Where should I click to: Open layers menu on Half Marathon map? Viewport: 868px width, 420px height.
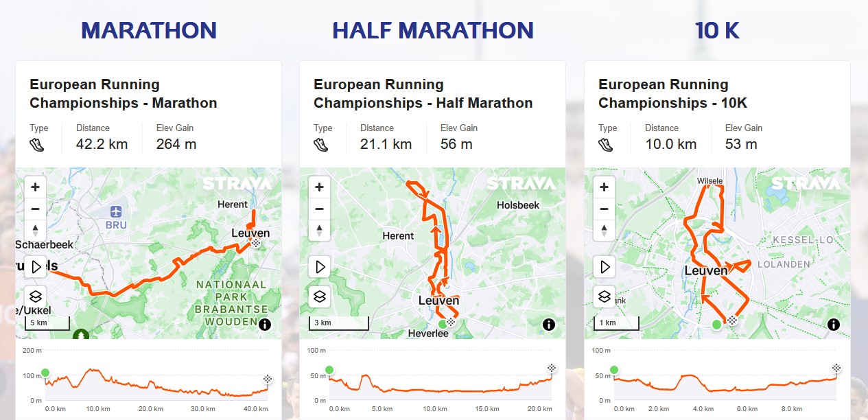coord(319,296)
